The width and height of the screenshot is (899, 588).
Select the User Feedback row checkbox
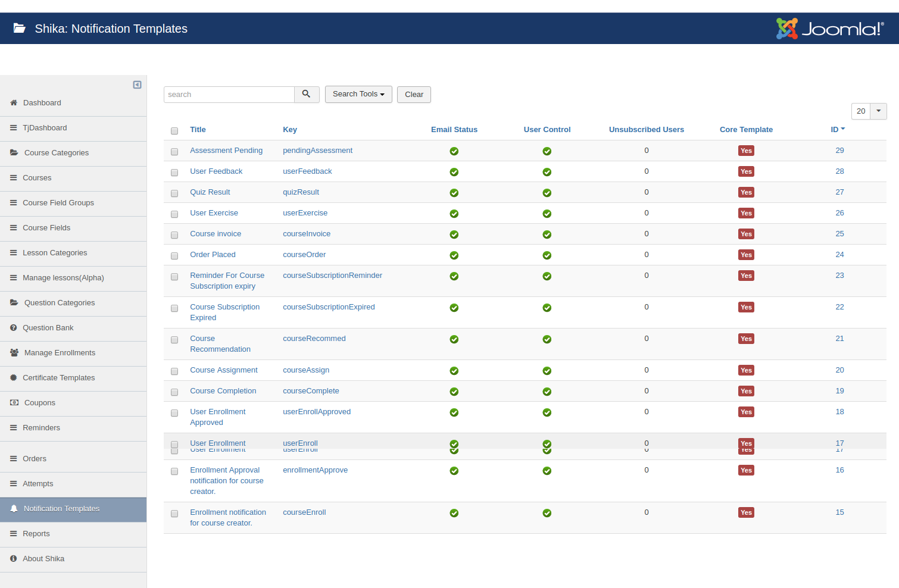(174, 173)
